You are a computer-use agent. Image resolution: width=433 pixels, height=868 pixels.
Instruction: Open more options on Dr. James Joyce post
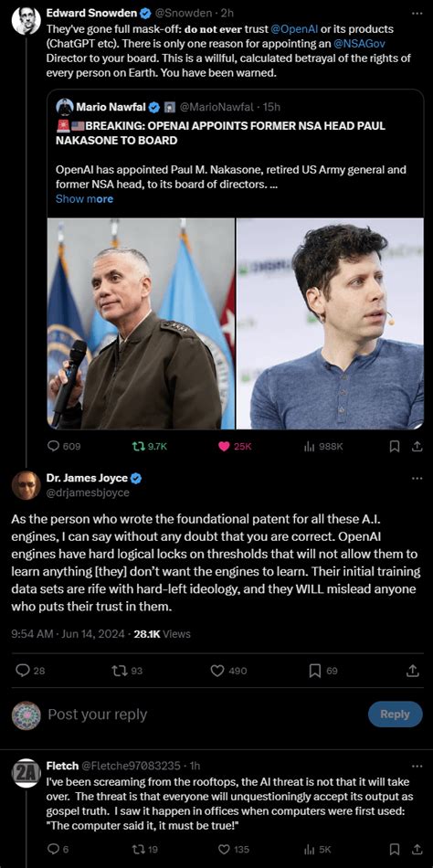[x=417, y=478]
